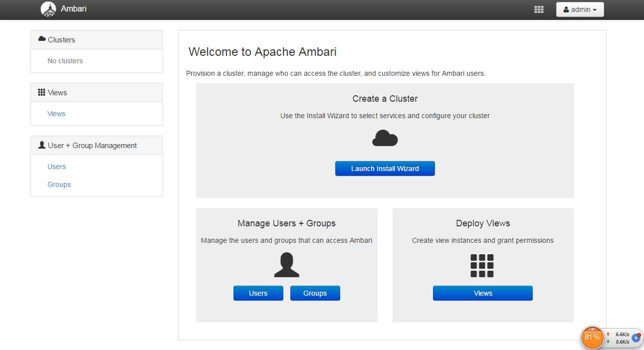
Task: Open the Groups link in the sidebar
Action: (x=59, y=184)
